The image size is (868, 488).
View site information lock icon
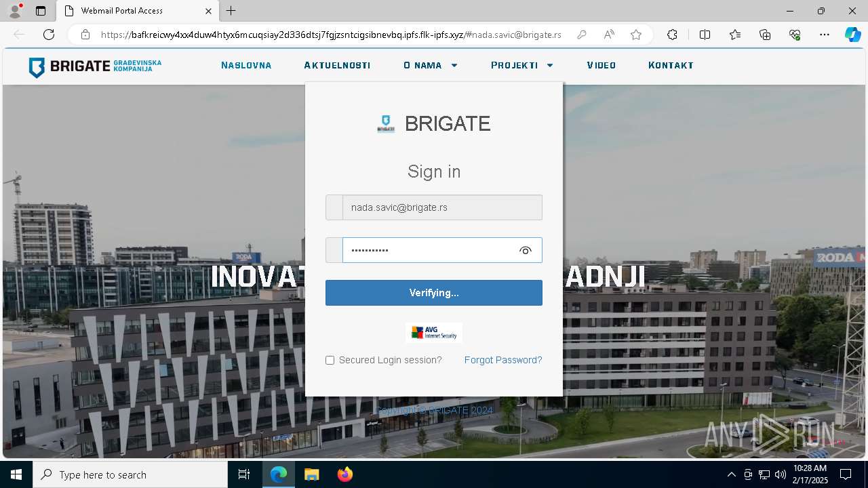(x=85, y=35)
